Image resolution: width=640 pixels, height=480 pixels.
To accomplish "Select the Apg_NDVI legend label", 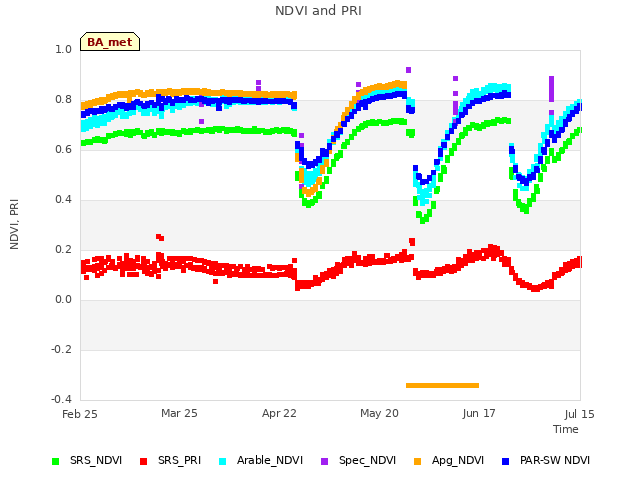I will (x=458, y=460).
